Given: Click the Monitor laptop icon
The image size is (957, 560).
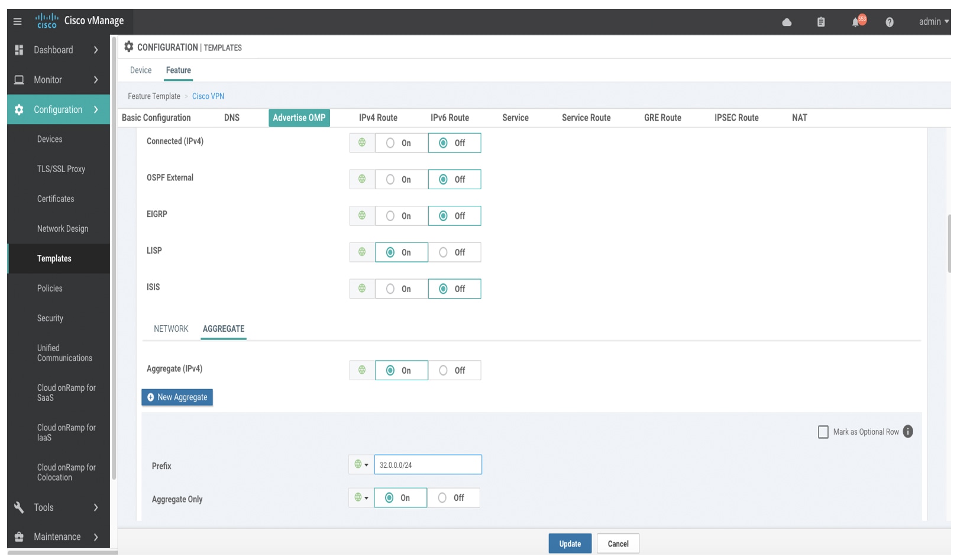Looking at the screenshot, I should tap(19, 80).
